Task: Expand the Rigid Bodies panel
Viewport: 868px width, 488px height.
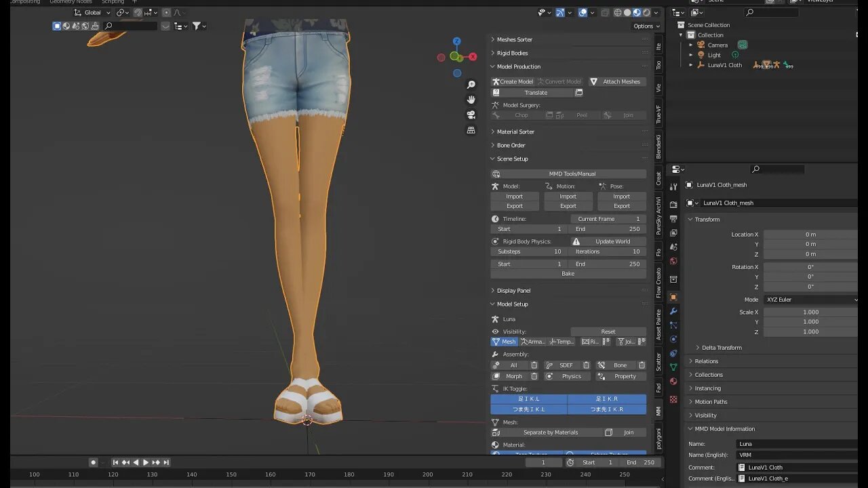Action: (512, 53)
